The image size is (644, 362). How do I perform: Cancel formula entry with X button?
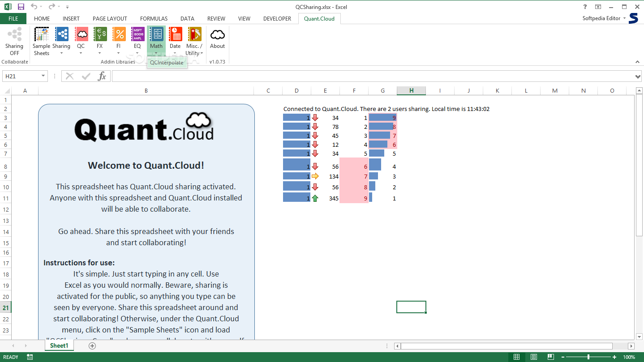[69, 76]
